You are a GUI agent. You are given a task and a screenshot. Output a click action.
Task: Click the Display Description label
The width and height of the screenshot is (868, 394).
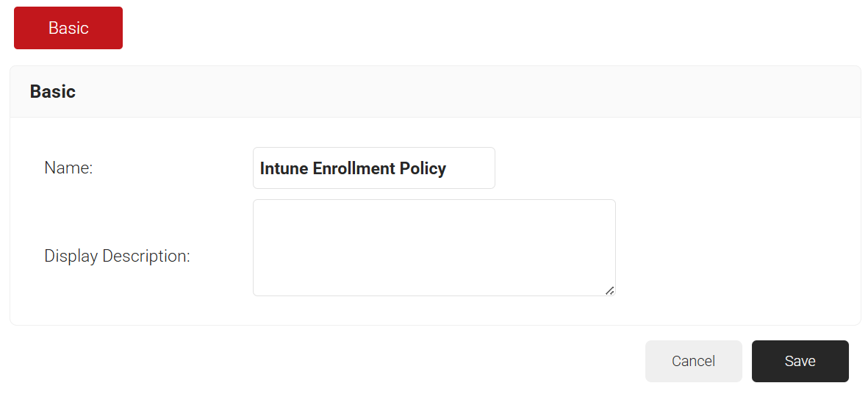tap(117, 257)
